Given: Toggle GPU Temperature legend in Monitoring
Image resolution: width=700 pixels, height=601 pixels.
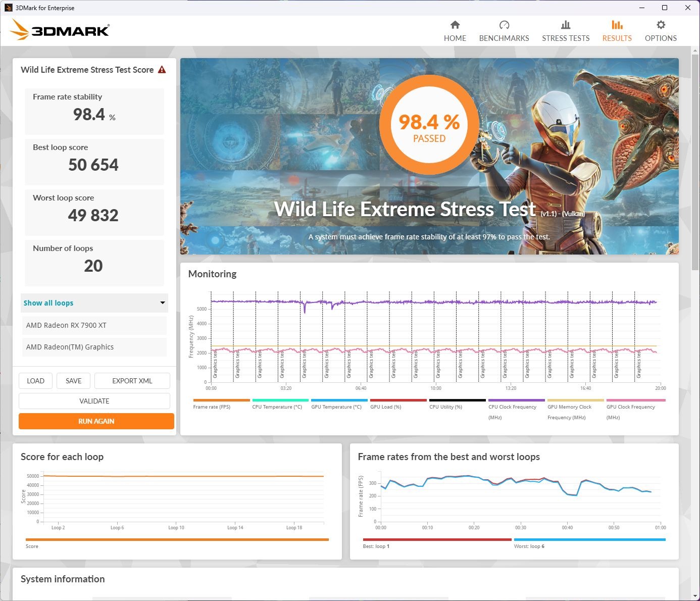Looking at the screenshot, I should click(339, 404).
